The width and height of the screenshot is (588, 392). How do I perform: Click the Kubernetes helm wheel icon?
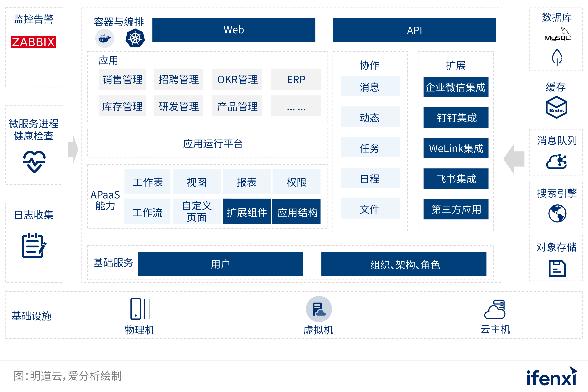(135, 38)
